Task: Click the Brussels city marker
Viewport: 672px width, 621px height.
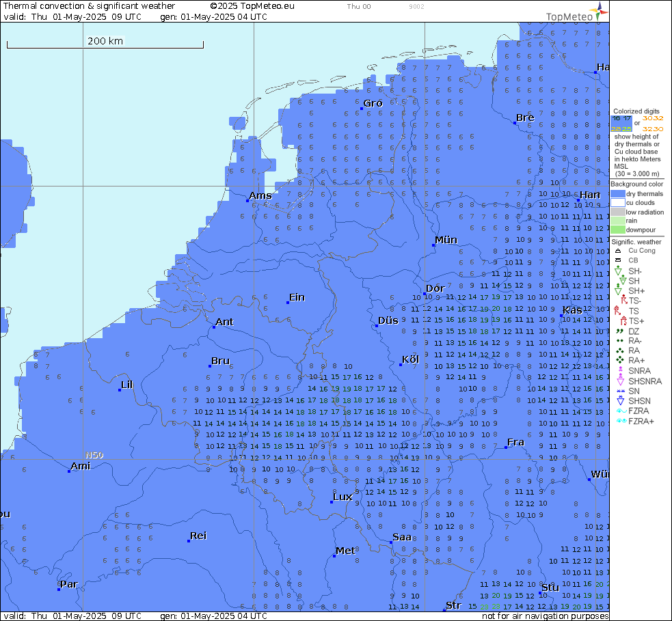Action: [210, 366]
